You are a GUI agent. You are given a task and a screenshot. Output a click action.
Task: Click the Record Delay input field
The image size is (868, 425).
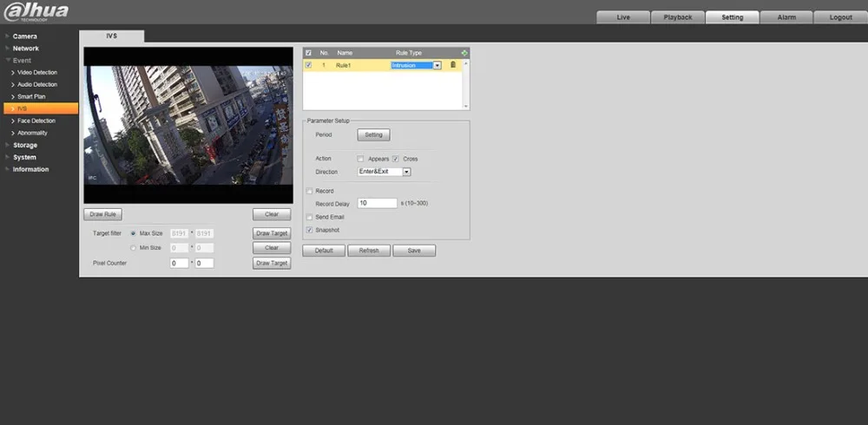(377, 203)
